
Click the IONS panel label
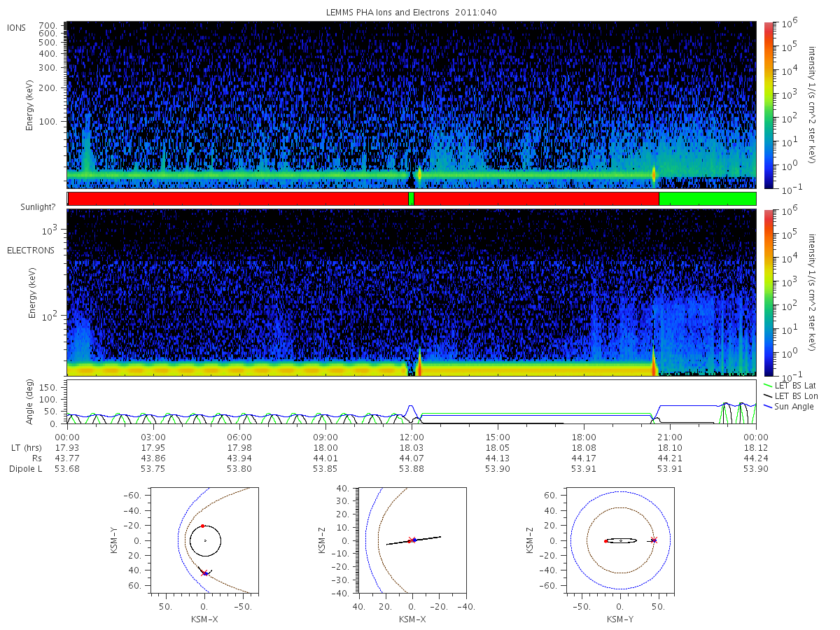click(x=17, y=27)
